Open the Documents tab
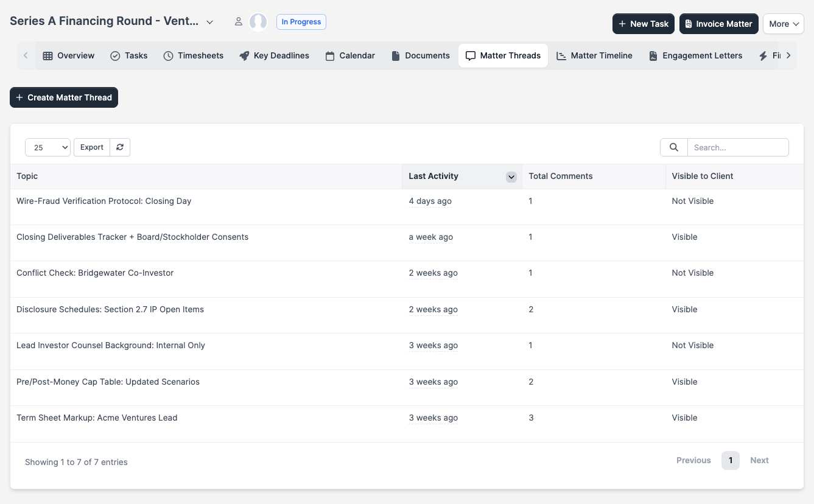The image size is (814, 504). (x=420, y=55)
